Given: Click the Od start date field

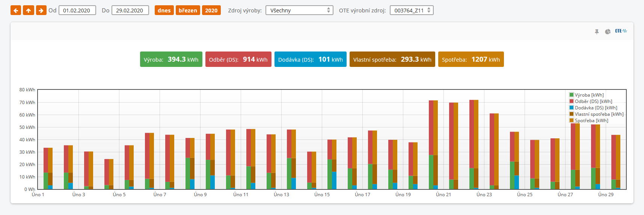Looking at the screenshot, I should pyautogui.click(x=77, y=11).
